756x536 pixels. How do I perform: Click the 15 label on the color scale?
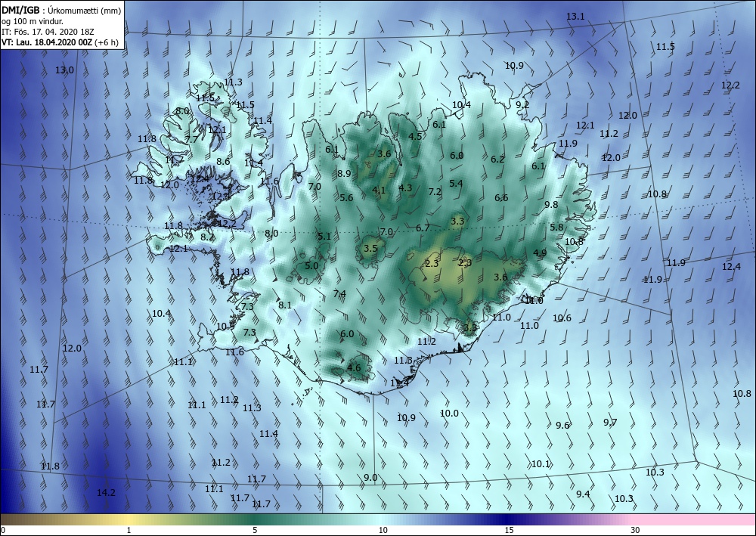coord(509,530)
